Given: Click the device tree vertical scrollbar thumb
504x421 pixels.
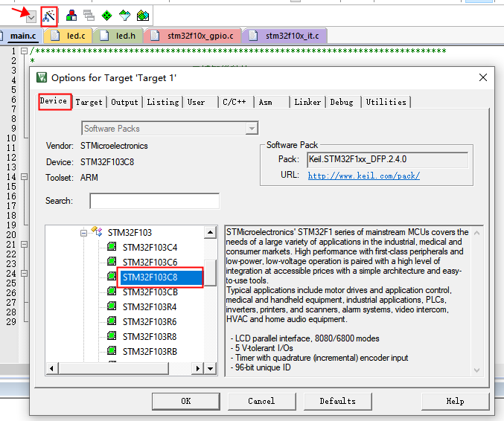Looking at the screenshot, I should (x=210, y=273).
